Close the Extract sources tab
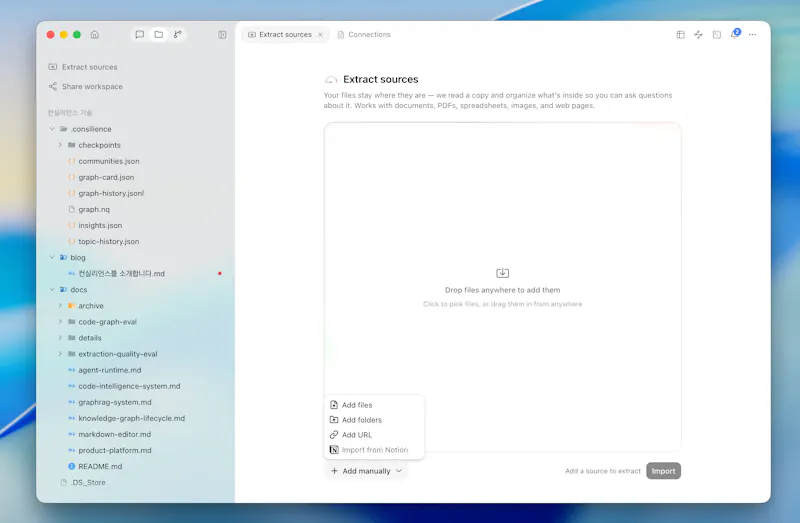 [x=320, y=35]
